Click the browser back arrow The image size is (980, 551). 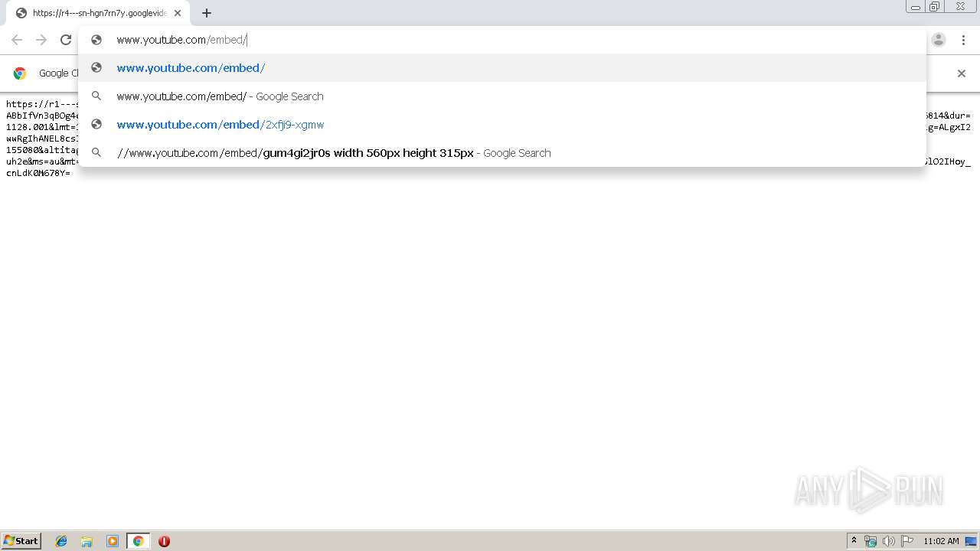pyautogui.click(x=17, y=40)
